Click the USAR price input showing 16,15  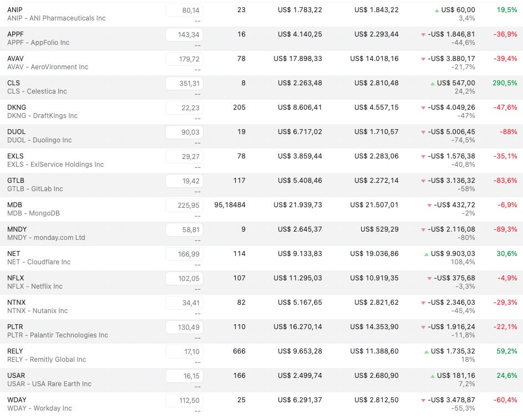(x=184, y=376)
